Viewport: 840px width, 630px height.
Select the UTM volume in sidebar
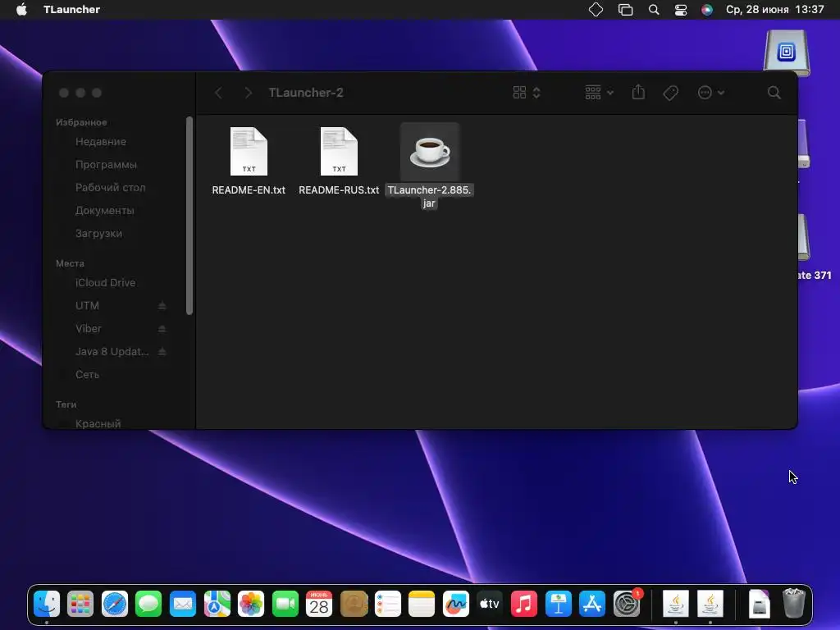87,305
